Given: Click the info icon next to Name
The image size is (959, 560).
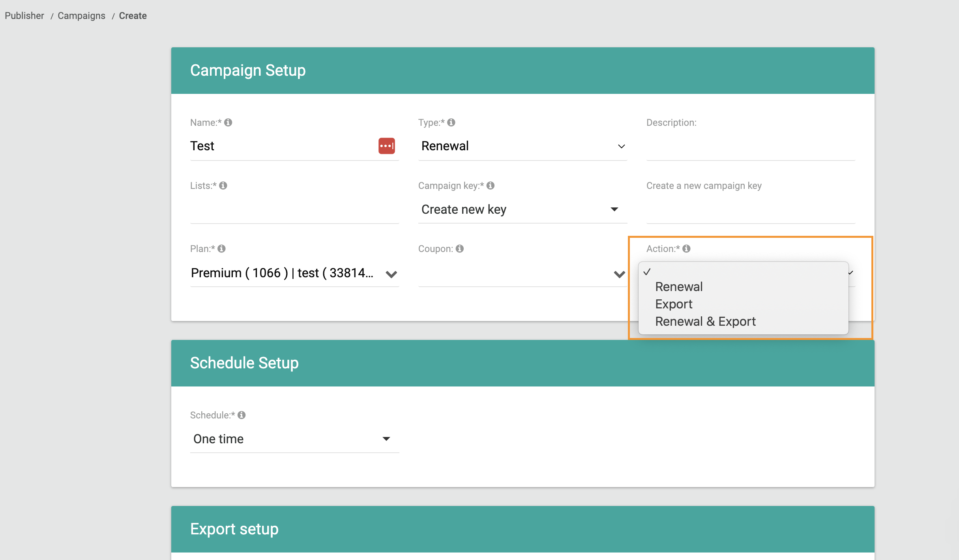Looking at the screenshot, I should pos(228,123).
